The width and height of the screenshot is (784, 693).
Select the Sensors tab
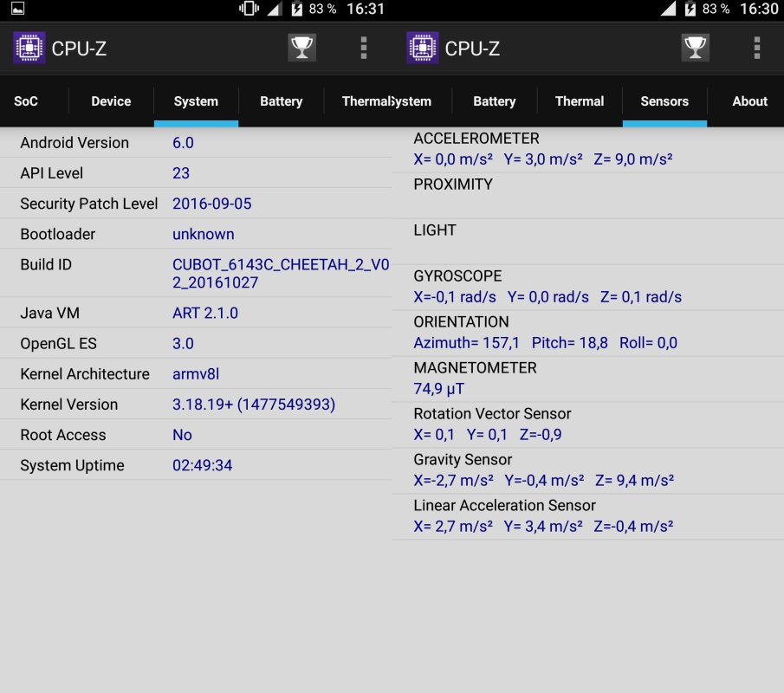click(x=664, y=101)
